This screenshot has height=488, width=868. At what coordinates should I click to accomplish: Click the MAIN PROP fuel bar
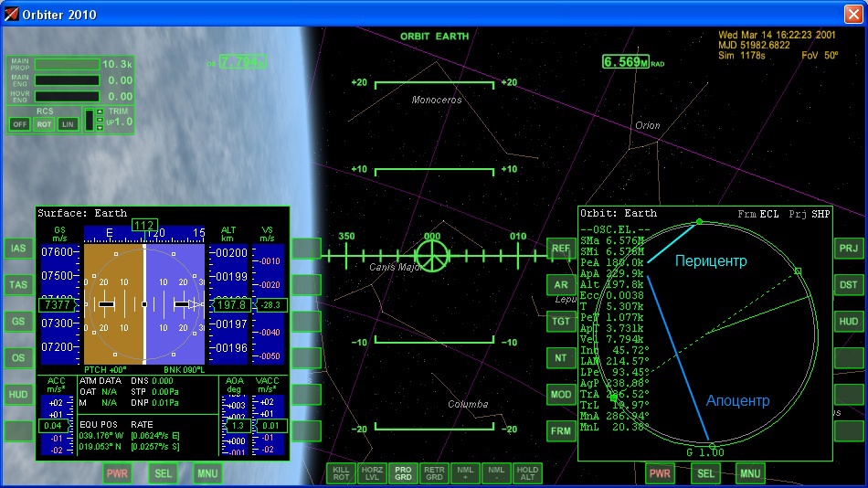[x=67, y=64]
